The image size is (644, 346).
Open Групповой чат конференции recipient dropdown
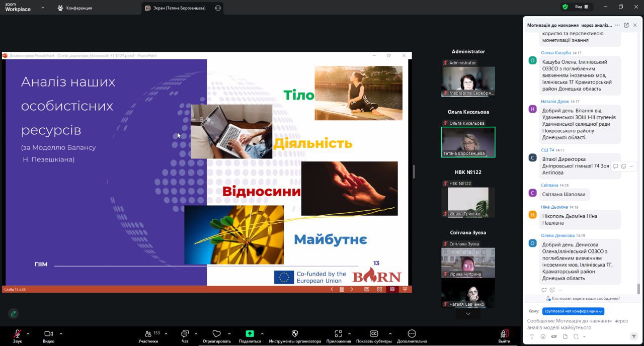pyautogui.click(x=573, y=311)
